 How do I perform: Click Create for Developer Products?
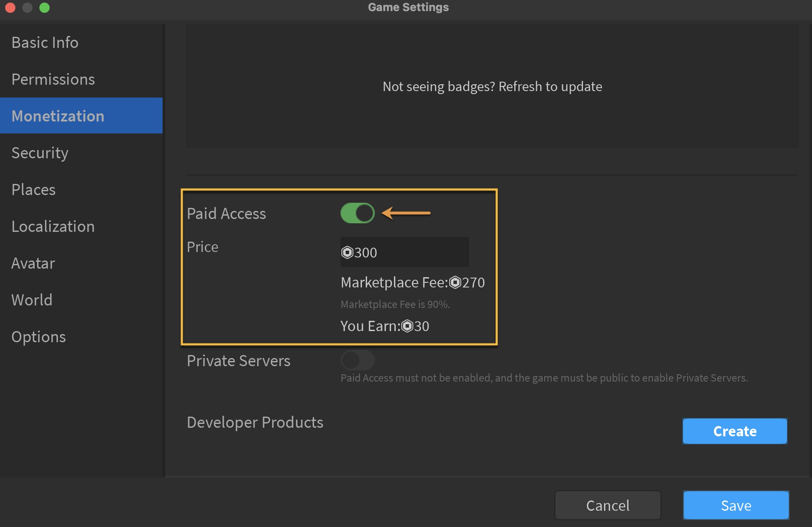click(x=735, y=431)
